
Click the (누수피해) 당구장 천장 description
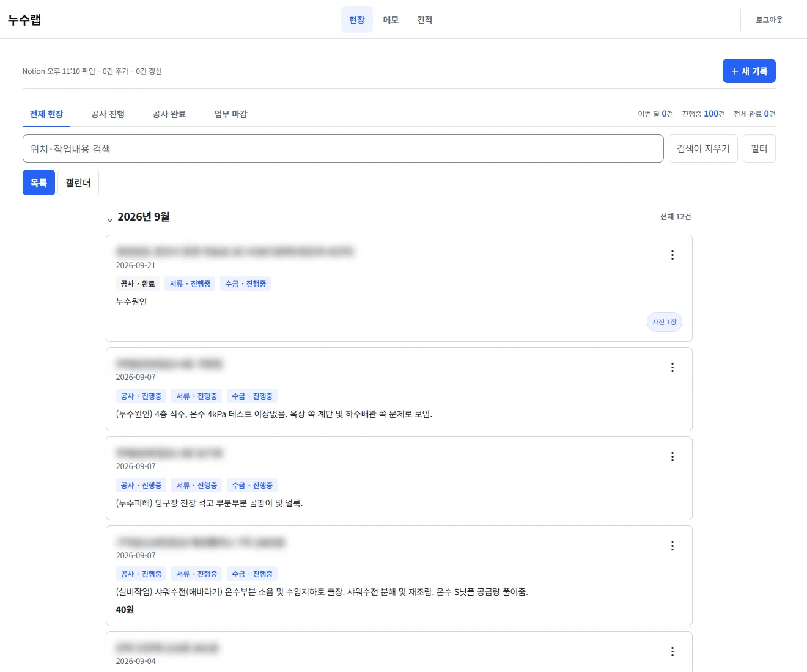210,503
